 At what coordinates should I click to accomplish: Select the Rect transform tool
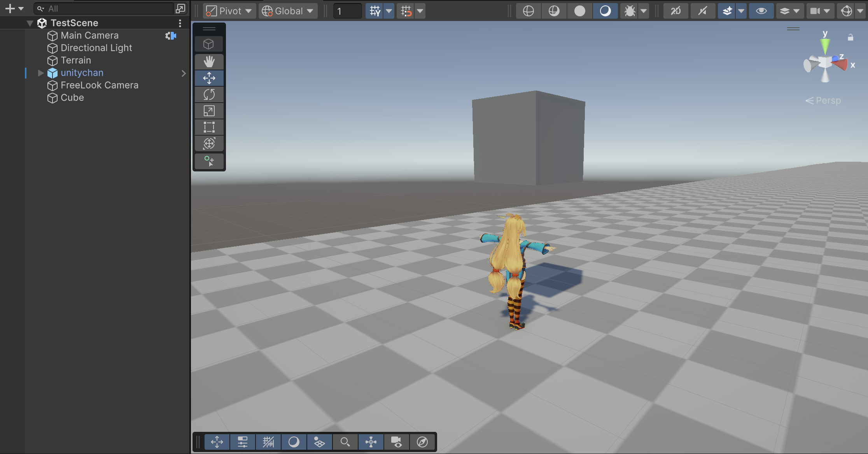209,127
